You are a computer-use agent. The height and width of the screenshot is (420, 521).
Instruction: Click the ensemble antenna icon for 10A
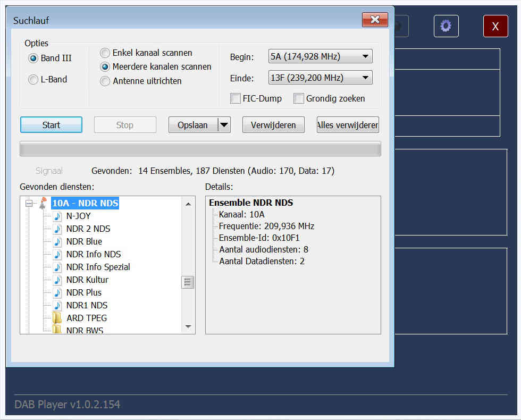(x=43, y=203)
